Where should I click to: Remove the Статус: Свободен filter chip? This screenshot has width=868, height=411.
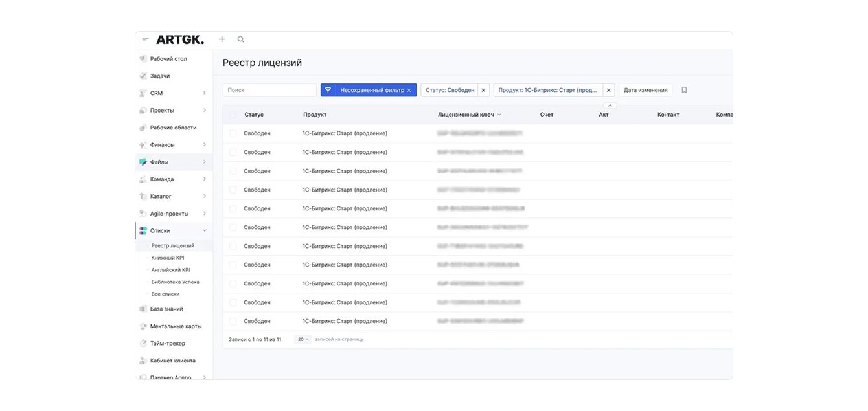pos(483,90)
